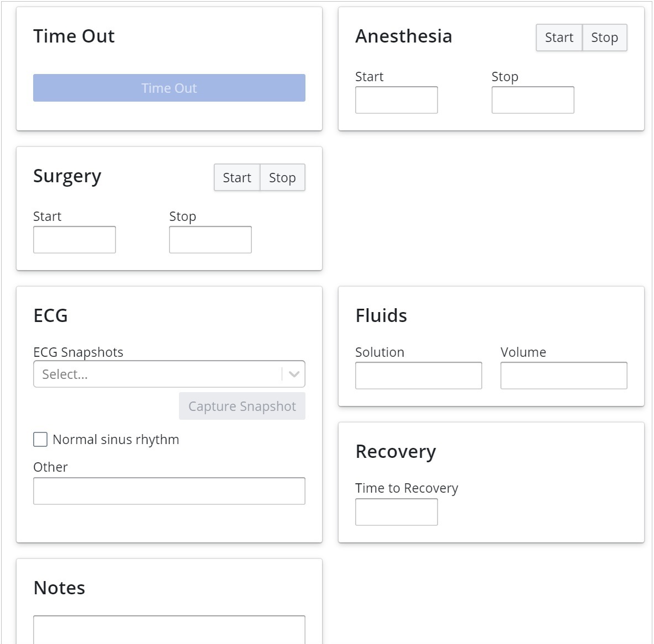Click the Surgery Start time field

pyautogui.click(x=75, y=240)
